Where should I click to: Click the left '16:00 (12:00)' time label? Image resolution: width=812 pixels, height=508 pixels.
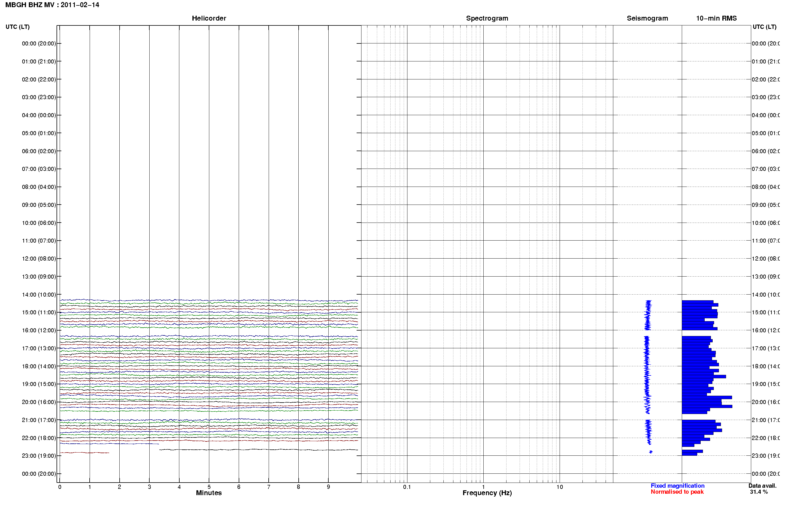click(39, 330)
